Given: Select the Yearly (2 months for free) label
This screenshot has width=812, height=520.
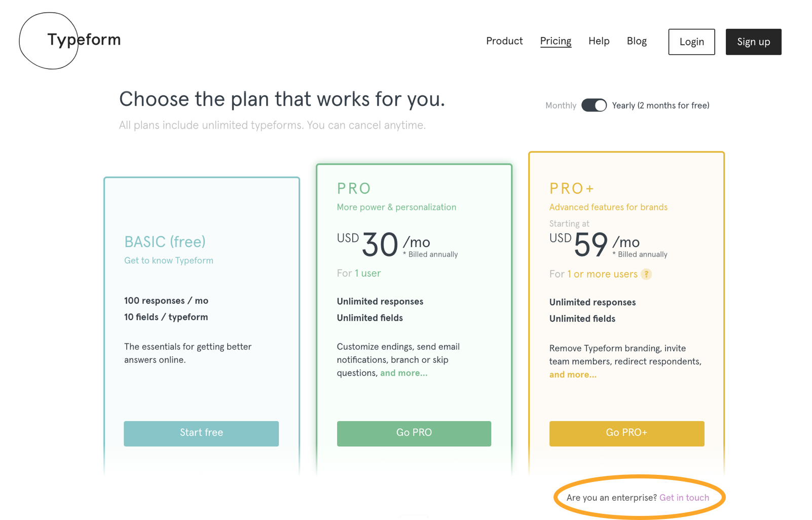Looking at the screenshot, I should [x=660, y=106].
